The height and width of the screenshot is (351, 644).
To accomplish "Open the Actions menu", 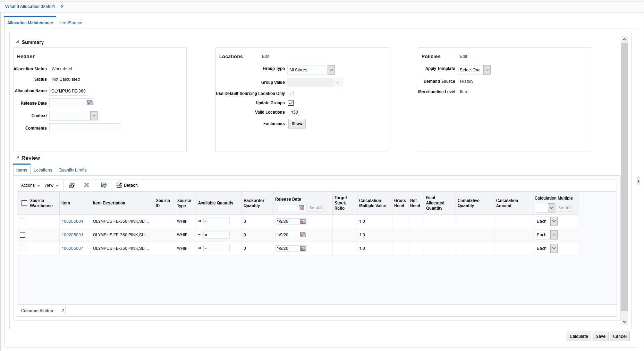I will (x=30, y=185).
